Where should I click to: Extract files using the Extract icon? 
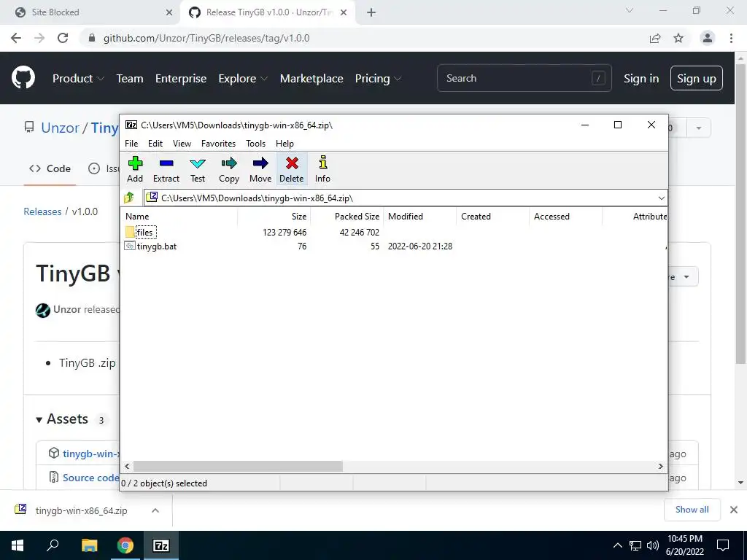coord(166,169)
